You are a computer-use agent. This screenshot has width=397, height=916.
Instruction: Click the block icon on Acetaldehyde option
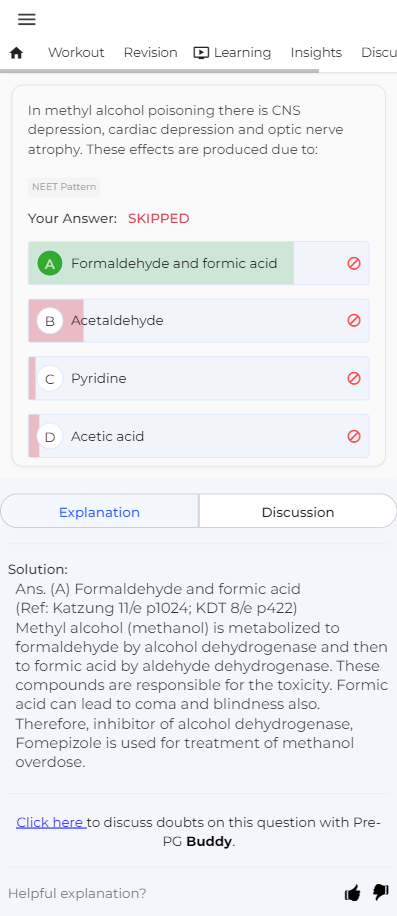pyautogui.click(x=353, y=321)
